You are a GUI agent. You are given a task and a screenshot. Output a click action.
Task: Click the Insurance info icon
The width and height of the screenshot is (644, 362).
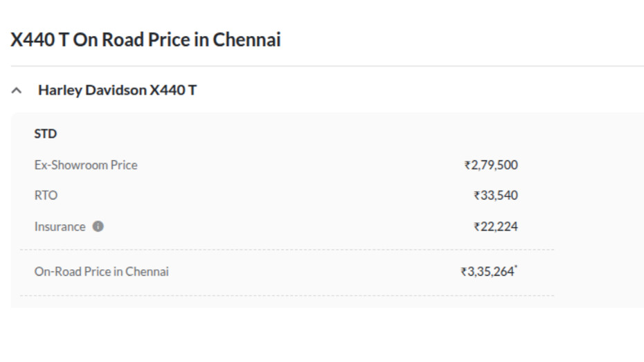pyautogui.click(x=98, y=226)
